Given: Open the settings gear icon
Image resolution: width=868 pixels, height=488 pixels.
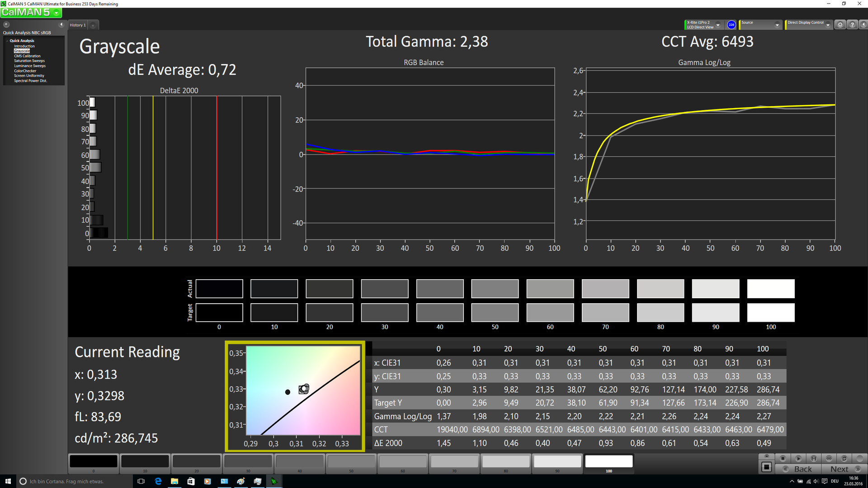Looking at the screenshot, I should (840, 25).
